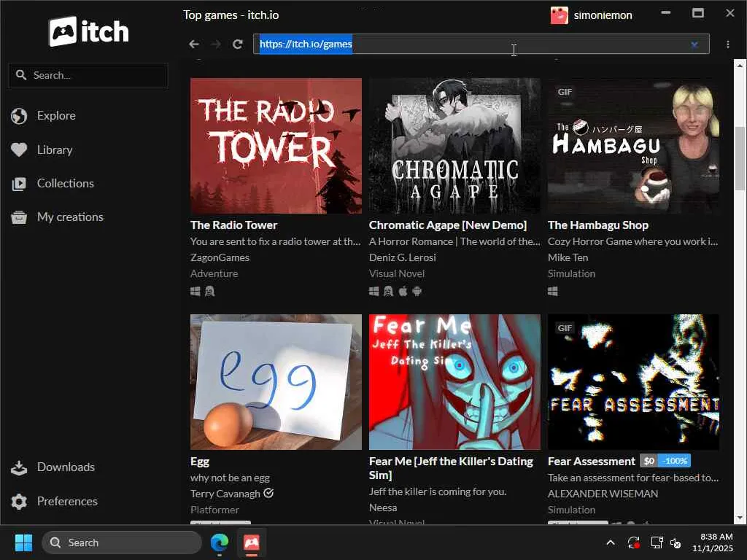
Task: Open Library via heart icon
Action: 19,150
